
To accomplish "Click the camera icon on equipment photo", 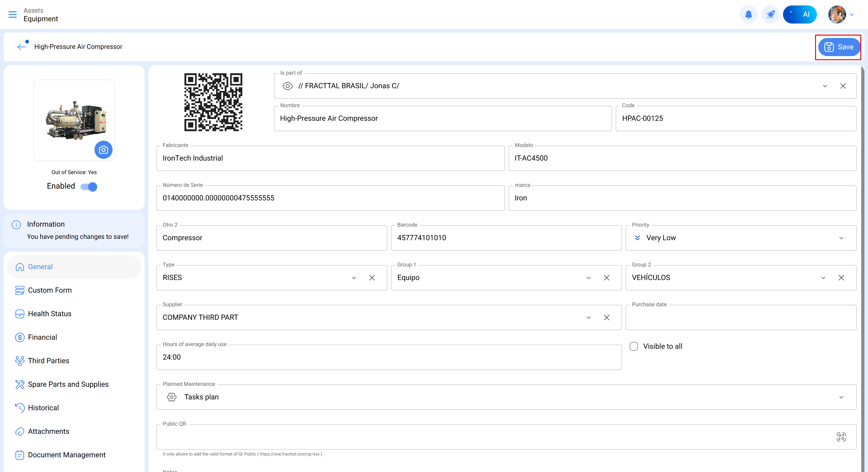I will point(104,150).
